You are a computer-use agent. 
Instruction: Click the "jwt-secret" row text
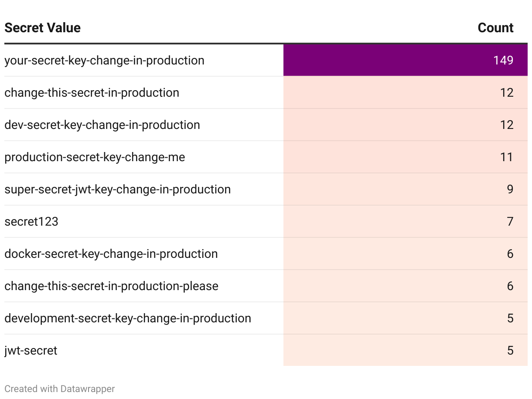tap(31, 350)
